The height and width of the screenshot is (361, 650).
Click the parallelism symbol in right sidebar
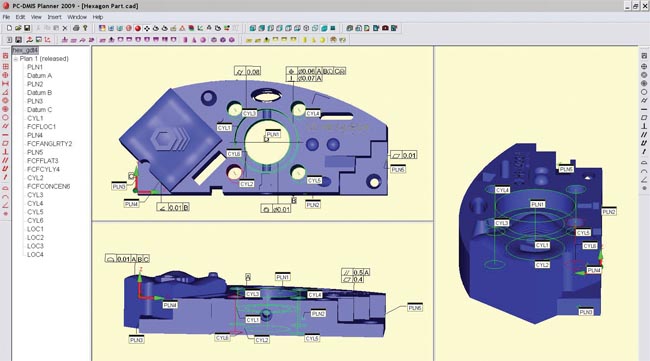[x=644, y=135]
